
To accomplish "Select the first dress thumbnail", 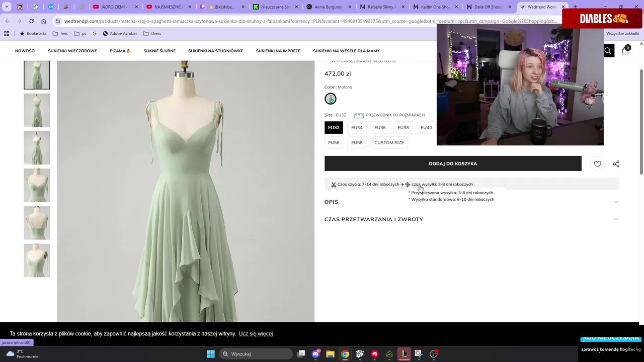I will (x=37, y=74).
